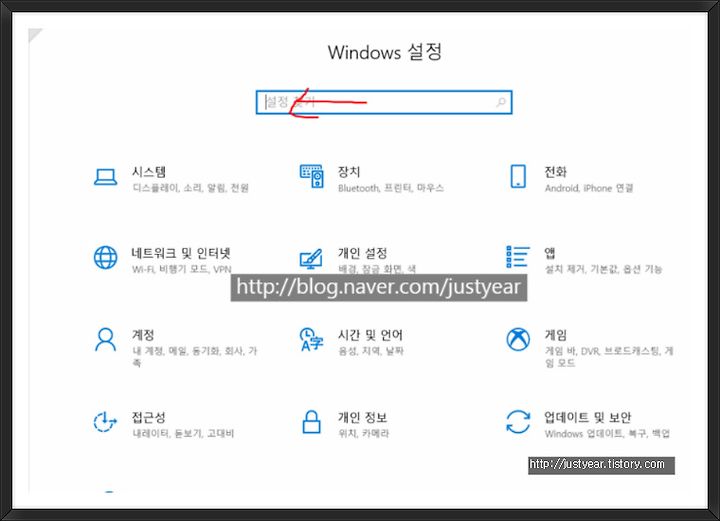
Task: Click Wi-Fi, 비행기 모드, VPN description
Action: tap(182, 269)
